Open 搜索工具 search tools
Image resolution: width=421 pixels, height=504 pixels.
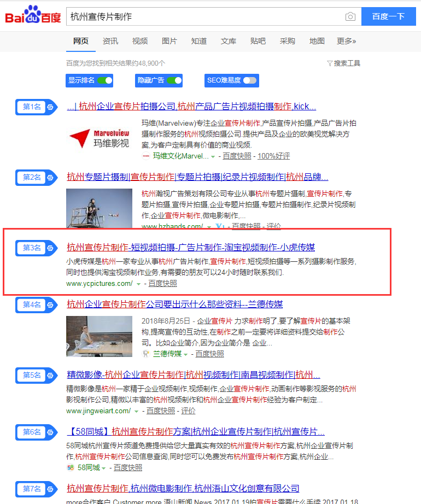343,63
